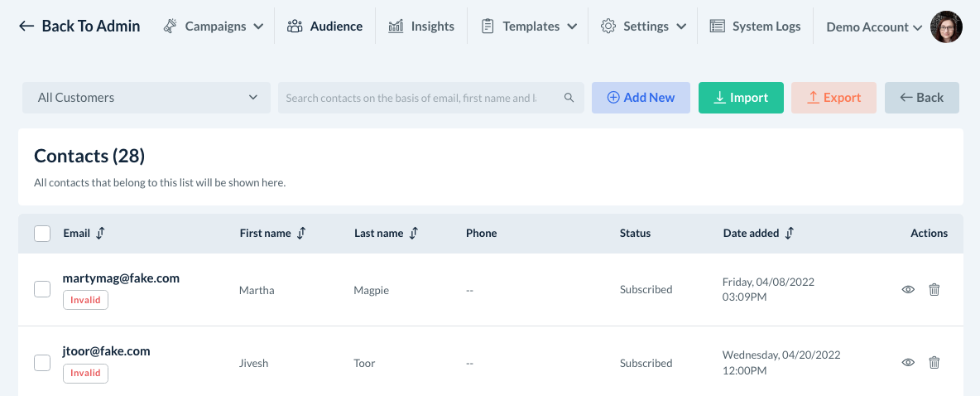
Task: Click the search magnifier icon
Action: coord(569,98)
